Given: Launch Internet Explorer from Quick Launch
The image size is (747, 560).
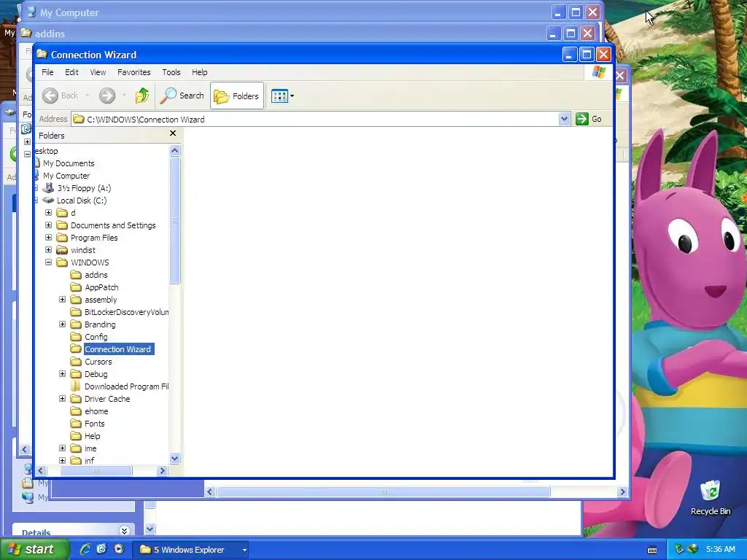Looking at the screenshot, I should click(x=85, y=549).
